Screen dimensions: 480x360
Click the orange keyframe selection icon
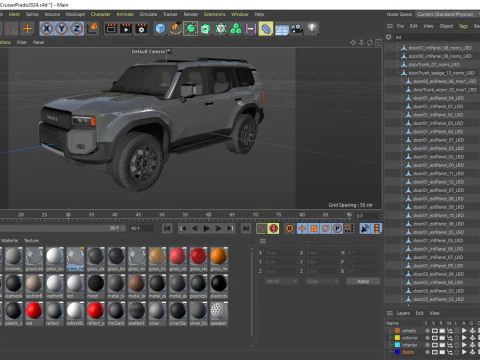click(x=290, y=228)
